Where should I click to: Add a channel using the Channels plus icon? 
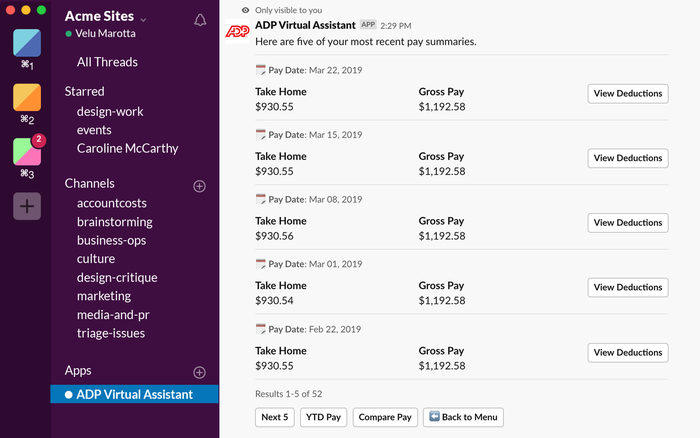point(200,186)
